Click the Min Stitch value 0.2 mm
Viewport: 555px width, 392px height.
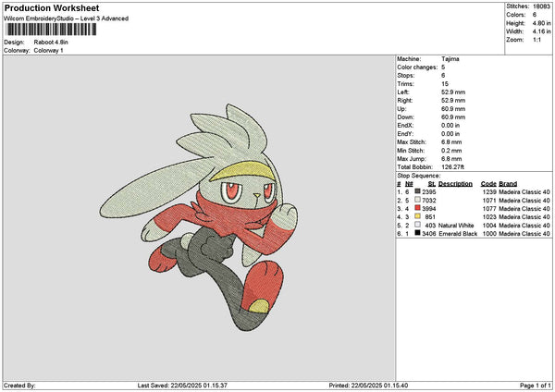pyautogui.click(x=451, y=151)
